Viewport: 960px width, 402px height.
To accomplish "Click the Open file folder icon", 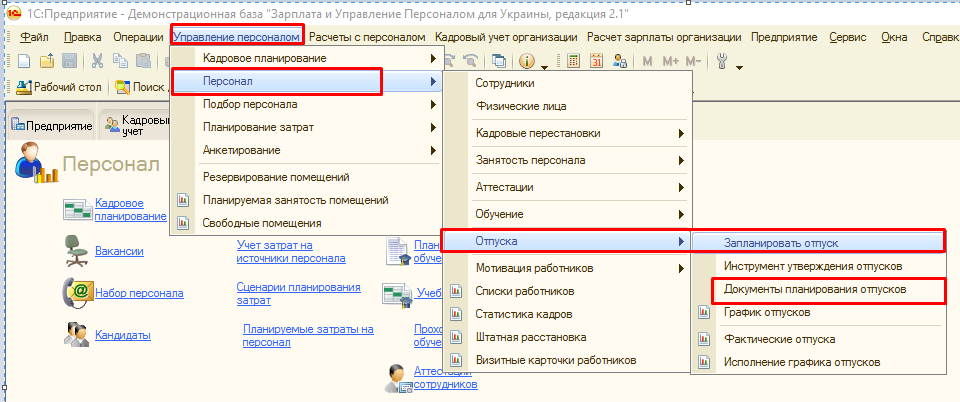I will [x=47, y=61].
